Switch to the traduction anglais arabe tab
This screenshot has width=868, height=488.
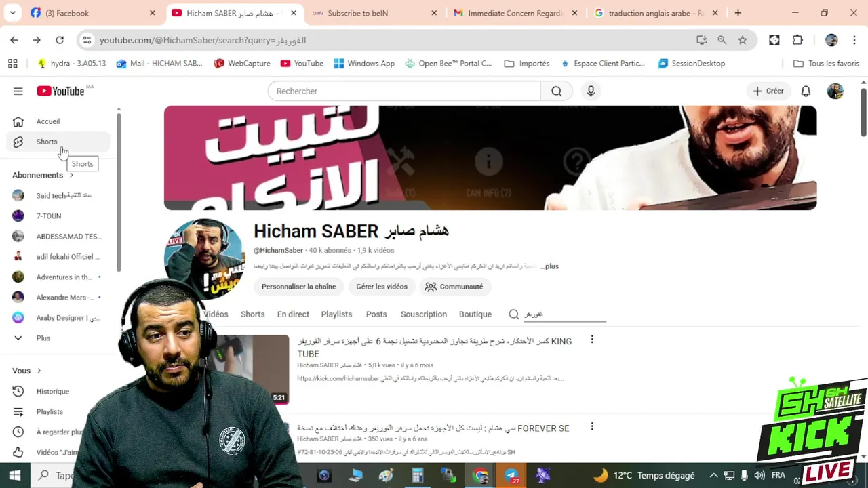pos(657,13)
